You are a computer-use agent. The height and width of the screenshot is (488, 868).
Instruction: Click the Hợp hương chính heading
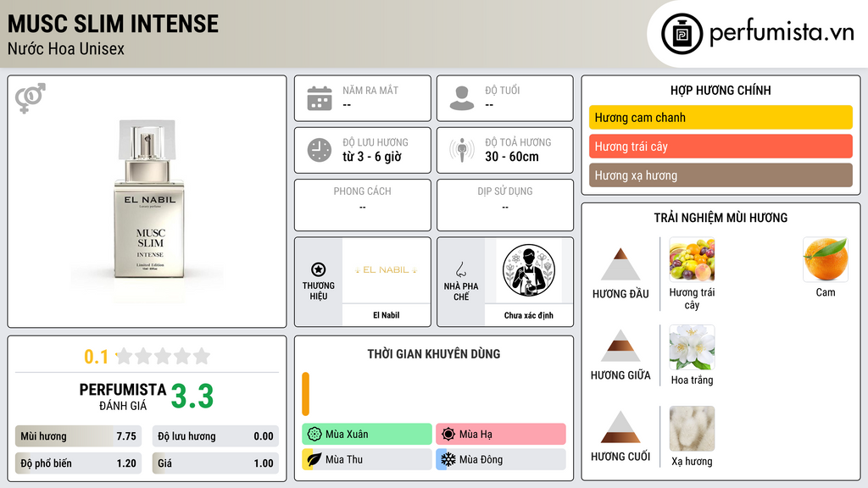coord(721,90)
